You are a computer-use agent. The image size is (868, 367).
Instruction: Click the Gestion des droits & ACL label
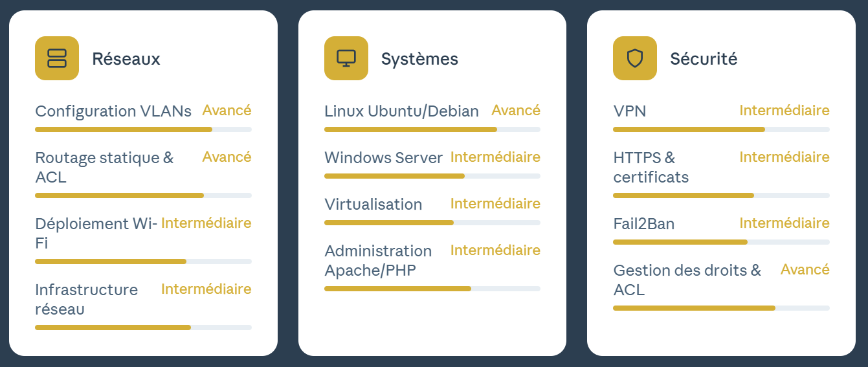click(687, 280)
